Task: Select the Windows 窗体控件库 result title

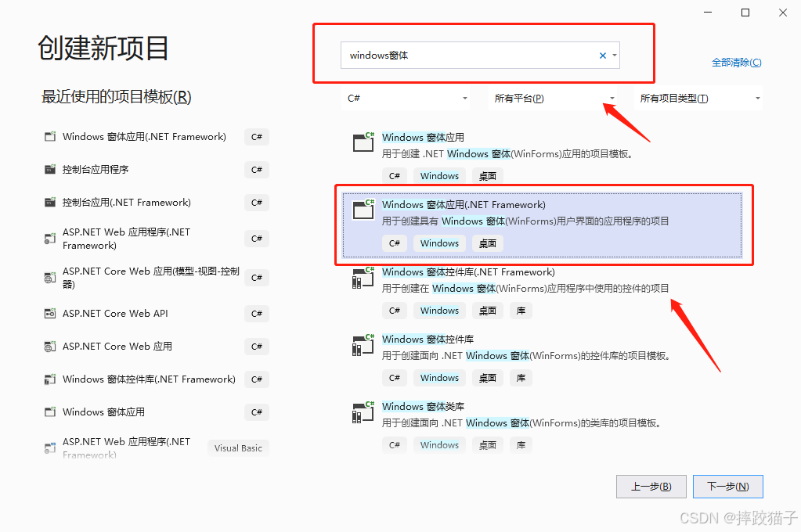Action: pyautogui.click(x=428, y=340)
